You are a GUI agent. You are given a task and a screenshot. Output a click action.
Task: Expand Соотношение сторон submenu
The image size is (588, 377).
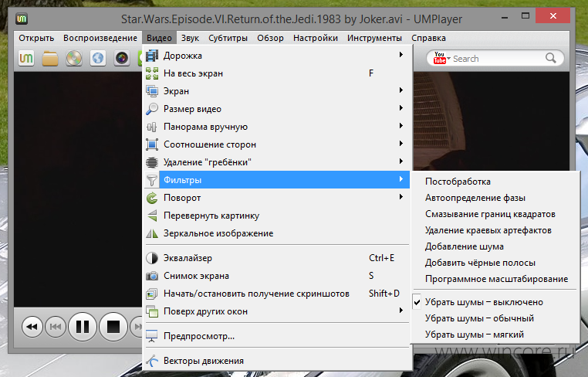(401, 144)
